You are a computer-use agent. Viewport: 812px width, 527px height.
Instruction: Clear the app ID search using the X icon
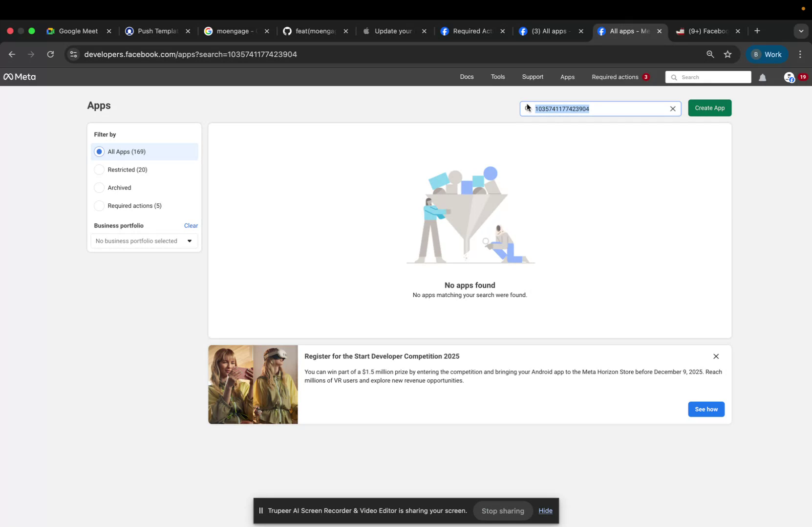[x=673, y=109]
